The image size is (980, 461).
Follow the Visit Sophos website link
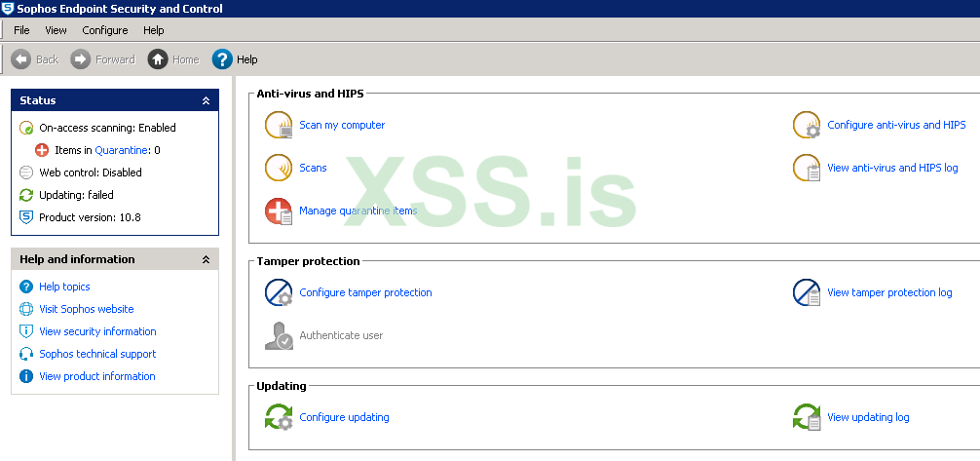click(87, 309)
